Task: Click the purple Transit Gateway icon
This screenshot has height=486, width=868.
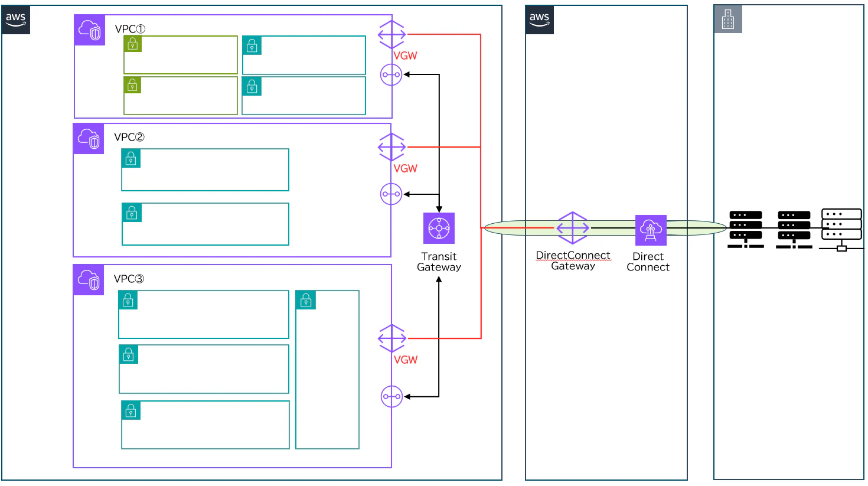Action: pos(439,228)
